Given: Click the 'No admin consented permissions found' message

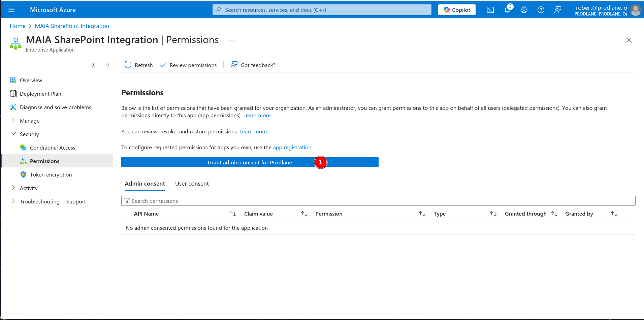Looking at the screenshot, I should [197, 228].
